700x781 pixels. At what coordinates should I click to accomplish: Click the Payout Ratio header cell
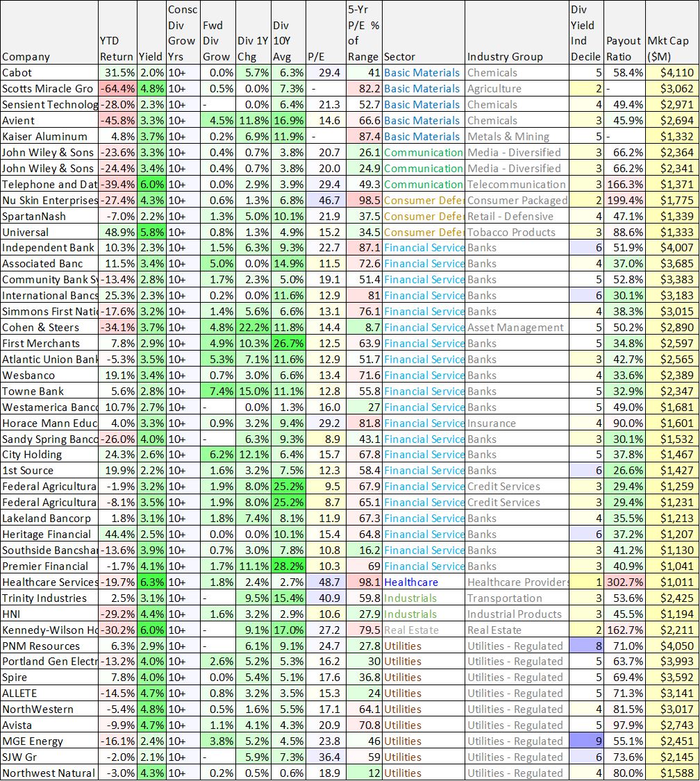click(624, 33)
